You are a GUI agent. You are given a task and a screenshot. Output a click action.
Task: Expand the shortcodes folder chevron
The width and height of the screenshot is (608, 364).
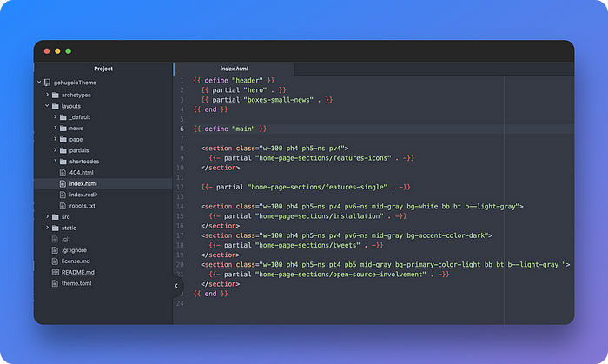[x=55, y=161]
